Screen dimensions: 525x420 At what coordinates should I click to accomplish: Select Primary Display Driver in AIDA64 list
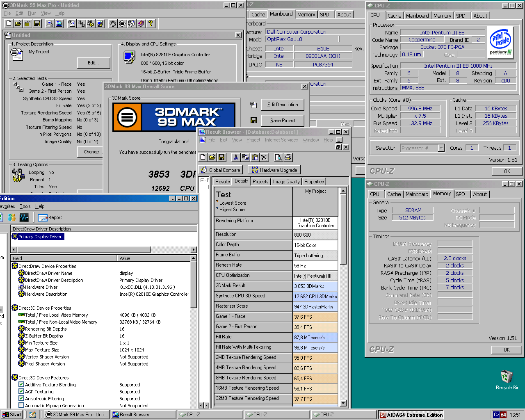pyautogui.click(x=38, y=237)
